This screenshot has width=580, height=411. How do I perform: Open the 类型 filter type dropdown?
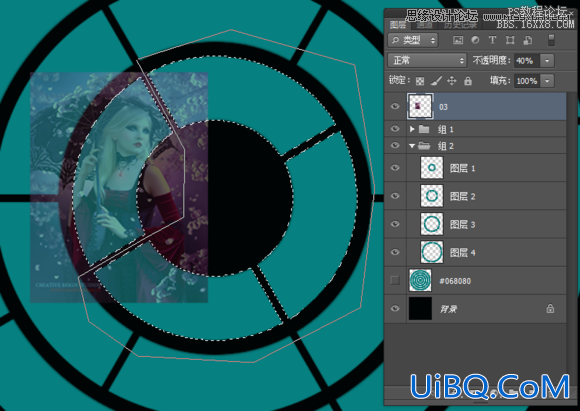click(413, 40)
